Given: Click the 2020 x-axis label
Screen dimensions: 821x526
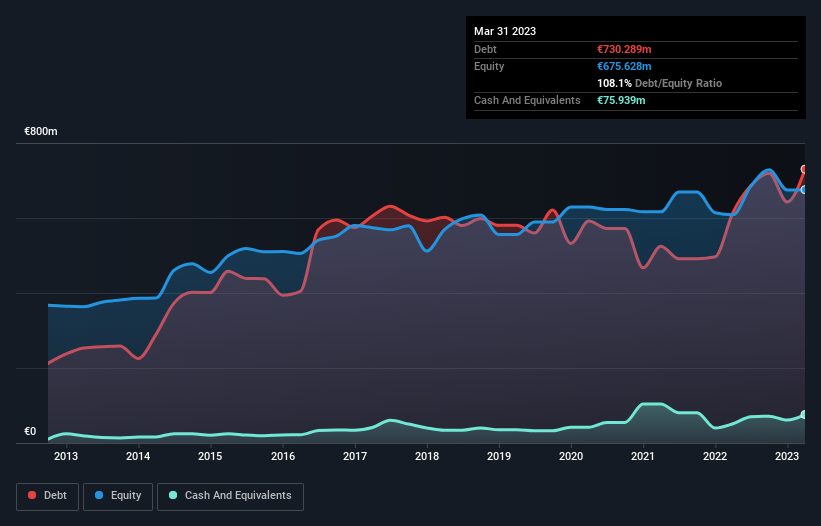Looking at the screenshot, I should (571, 456).
